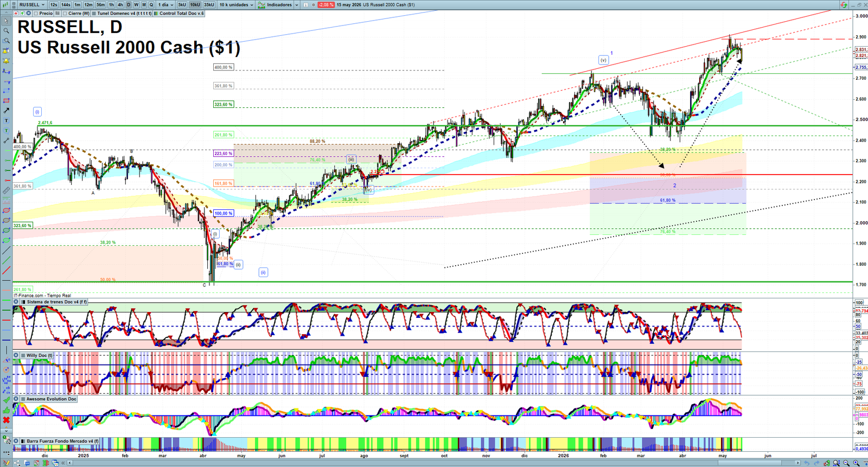This screenshot has width=868, height=467.
Task: Toggle Control Total Doc v.6 indicator
Action: [x=156, y=13]
